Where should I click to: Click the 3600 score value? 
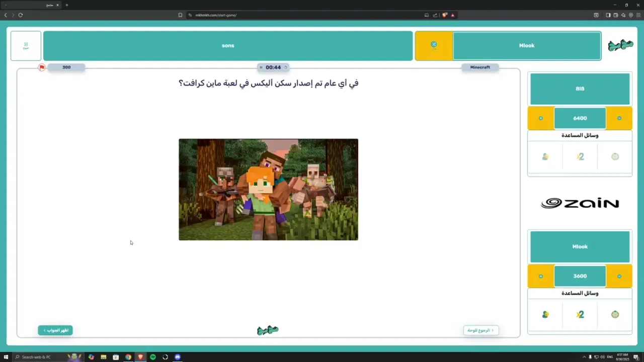click(580, 276)
